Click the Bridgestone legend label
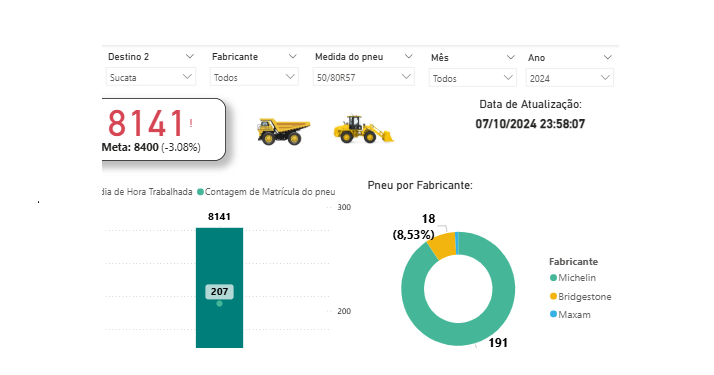The width and height of the screenshot is (714, 375). (585, 297)
